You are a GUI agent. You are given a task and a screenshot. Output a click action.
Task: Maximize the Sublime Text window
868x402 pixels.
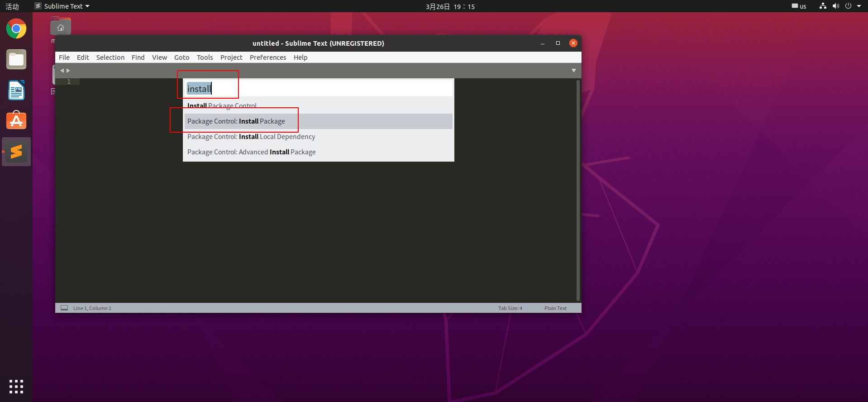[x=558, y=43]
